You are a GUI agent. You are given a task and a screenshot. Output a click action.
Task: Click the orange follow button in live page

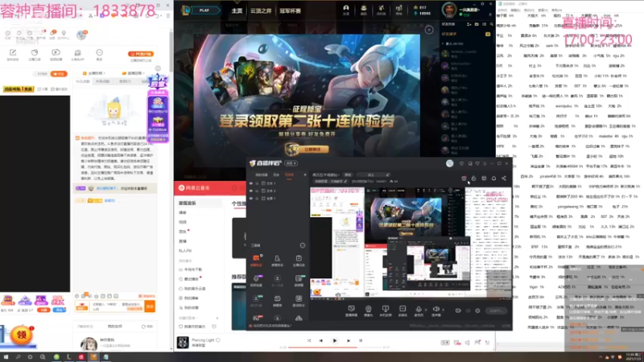[58, 74]
